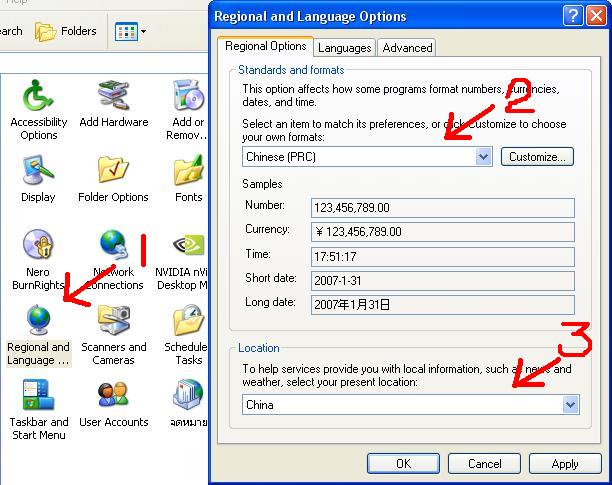Click OK in Regional and Language Options
Screen dimensions: 612x485
pos(403,464)
